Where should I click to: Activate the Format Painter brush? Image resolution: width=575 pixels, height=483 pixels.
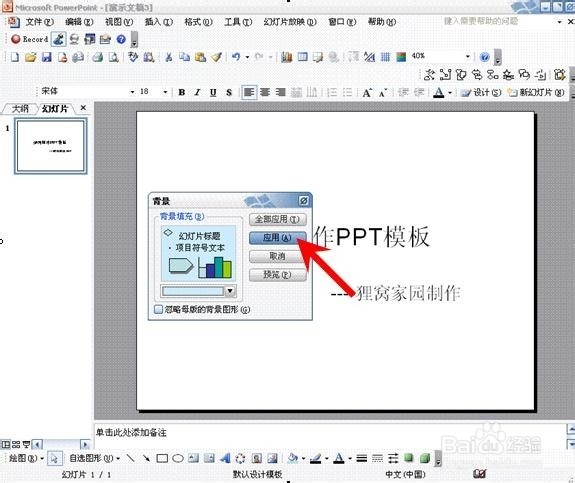click(217, 57)
